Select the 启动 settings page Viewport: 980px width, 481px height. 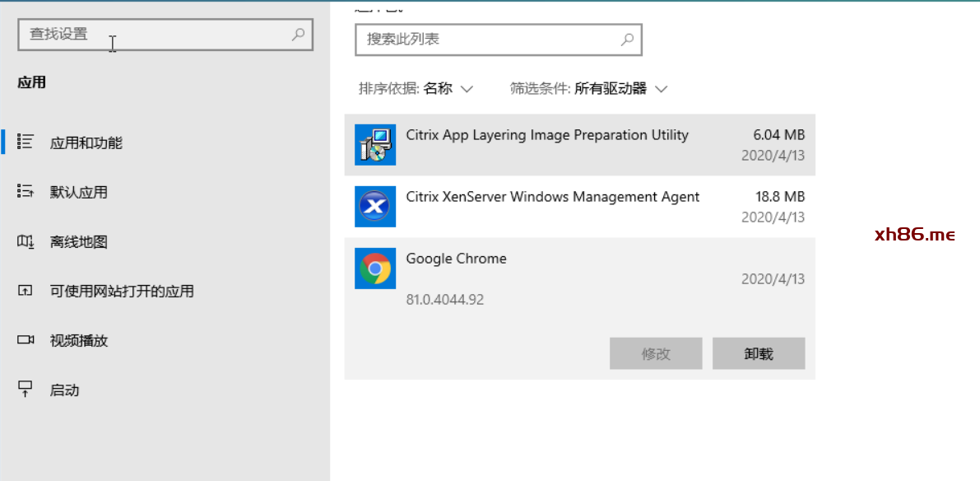(65, 390)
